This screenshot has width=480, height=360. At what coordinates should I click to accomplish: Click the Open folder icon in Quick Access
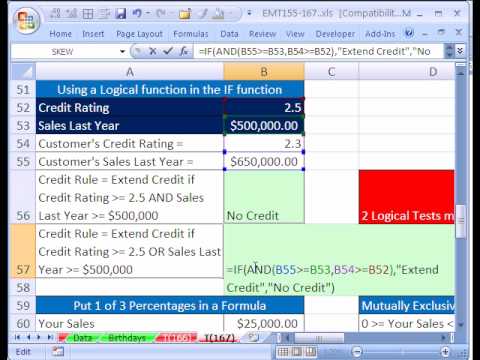[x=185, y=14]
